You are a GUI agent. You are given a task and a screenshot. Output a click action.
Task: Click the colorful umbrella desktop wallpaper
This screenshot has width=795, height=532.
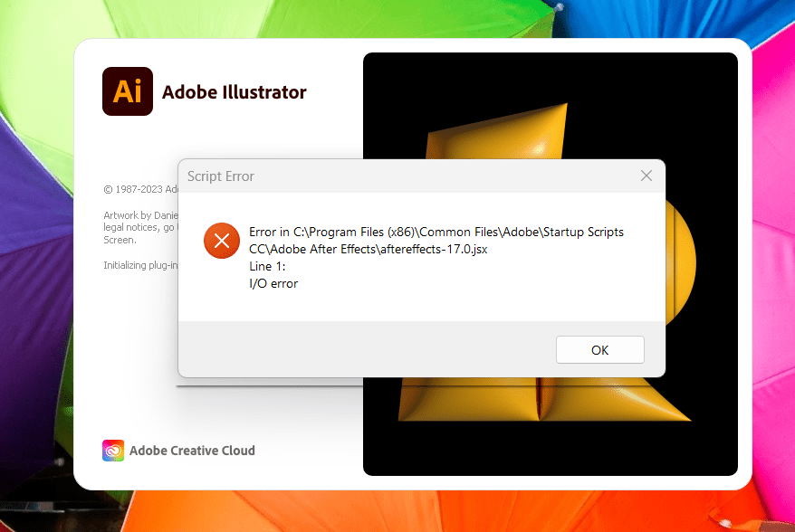(x=36, y=271)
